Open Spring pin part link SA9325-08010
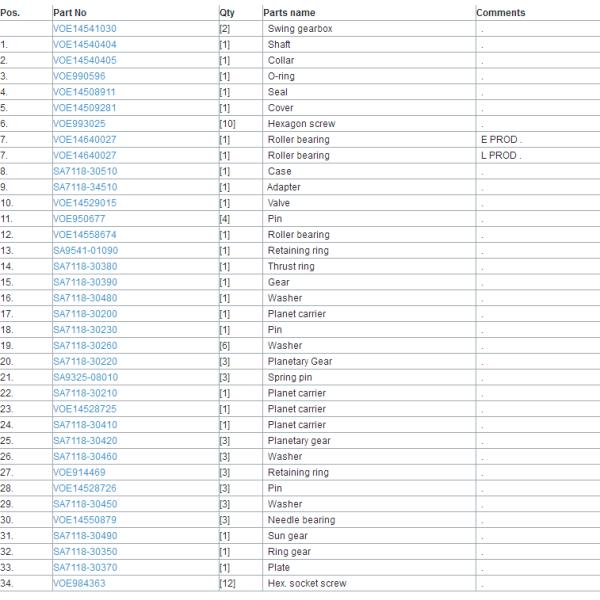600x600 pixels. (x=84, y=377)
